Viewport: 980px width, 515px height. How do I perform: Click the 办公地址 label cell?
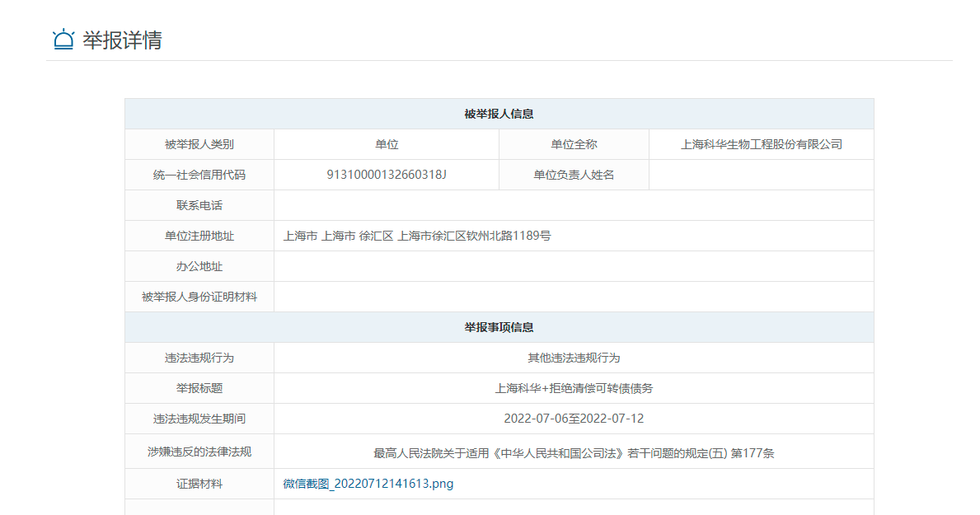coord(199,267)
